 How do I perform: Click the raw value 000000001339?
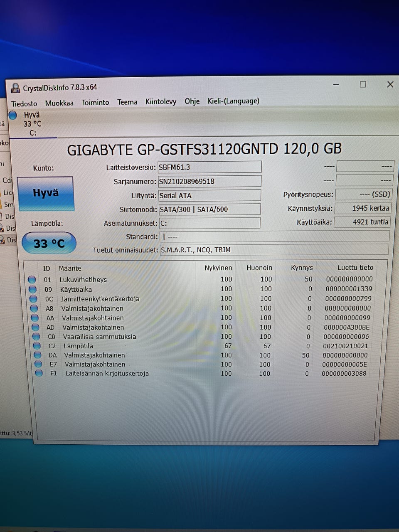349,288
